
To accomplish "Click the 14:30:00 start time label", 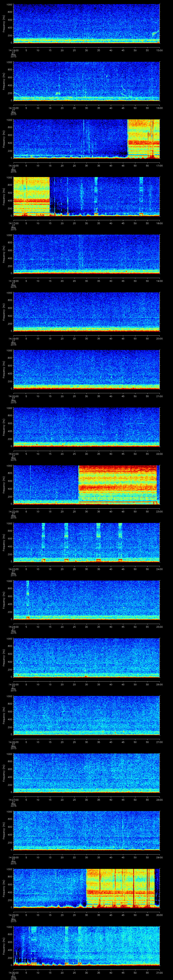I will [x=13, y=972].
